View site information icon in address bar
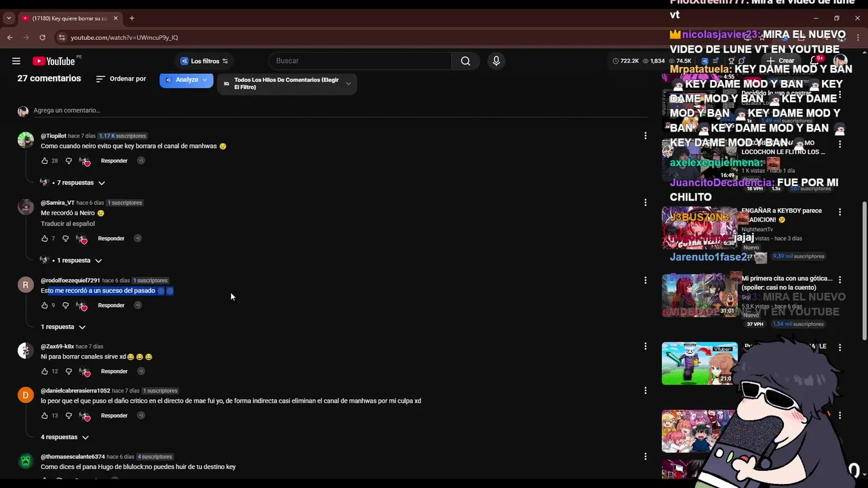 coord(62,37)
